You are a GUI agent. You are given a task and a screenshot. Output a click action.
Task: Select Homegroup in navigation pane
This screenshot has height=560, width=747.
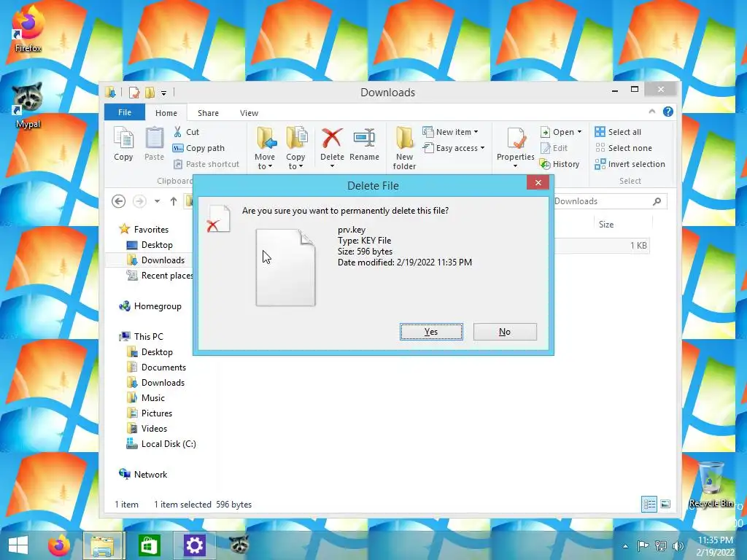pyautogui.click(x=158, y=306)
